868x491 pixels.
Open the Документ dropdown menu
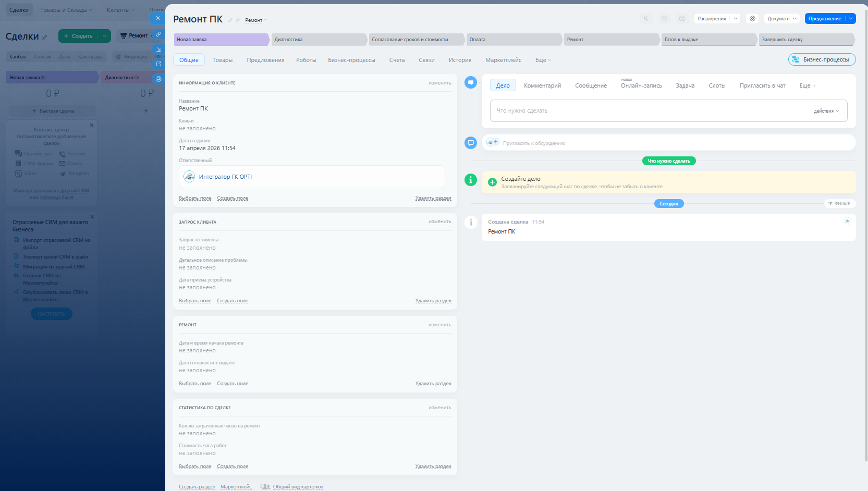pyautogui.click(x=781, y=19)
